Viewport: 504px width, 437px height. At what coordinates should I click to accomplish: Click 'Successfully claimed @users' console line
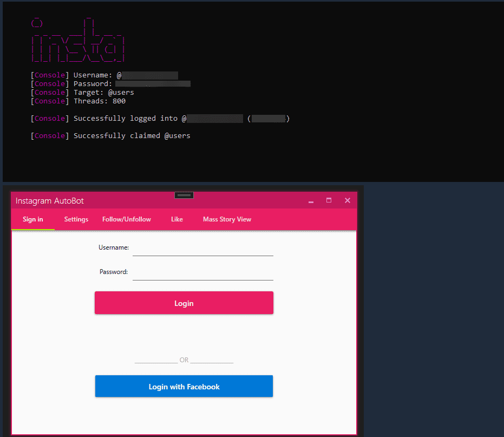pos(110,136)
